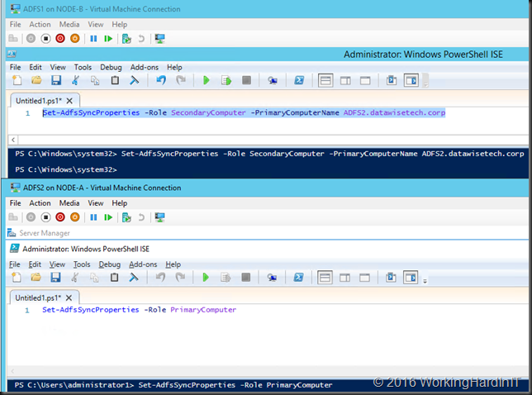Click Run Script green arrow in ADFS2 ISE
The width and height of the screenshot is (532, 395).
(205, 278)
